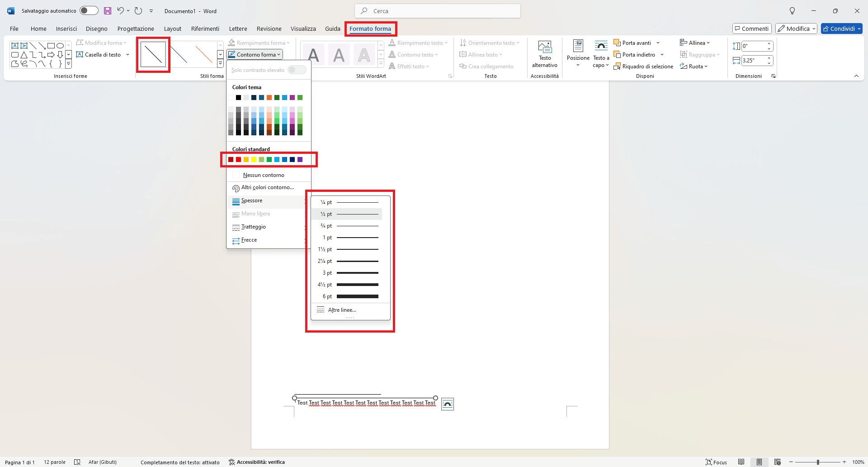Open the Testo a capo dropdown
Image resolution: width=868 pixels, height=467 pixels.
(x=601, y=54)
